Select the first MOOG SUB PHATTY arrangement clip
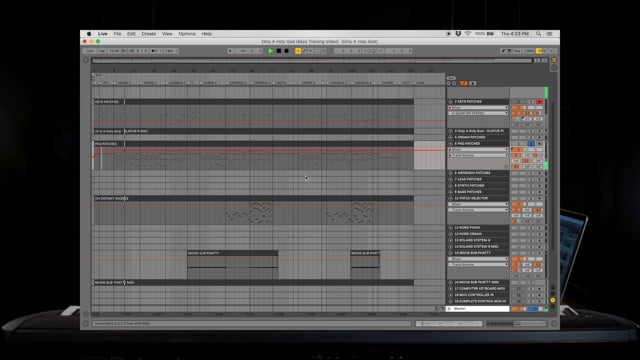The width and height of the screenshot is (640, 360). coord(233,264)
